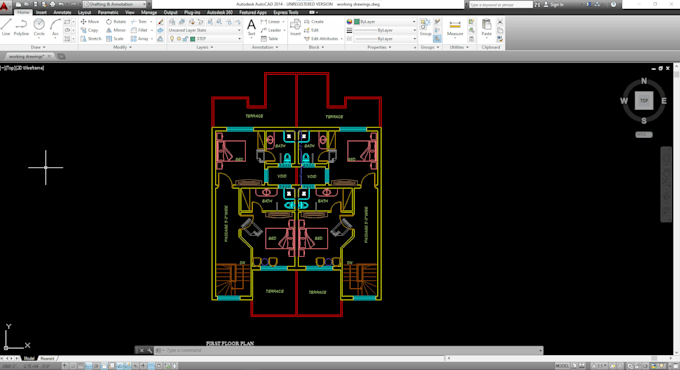The image size is (680, 370).
Task: Click the command line input field
Action: tap(351, 350)
